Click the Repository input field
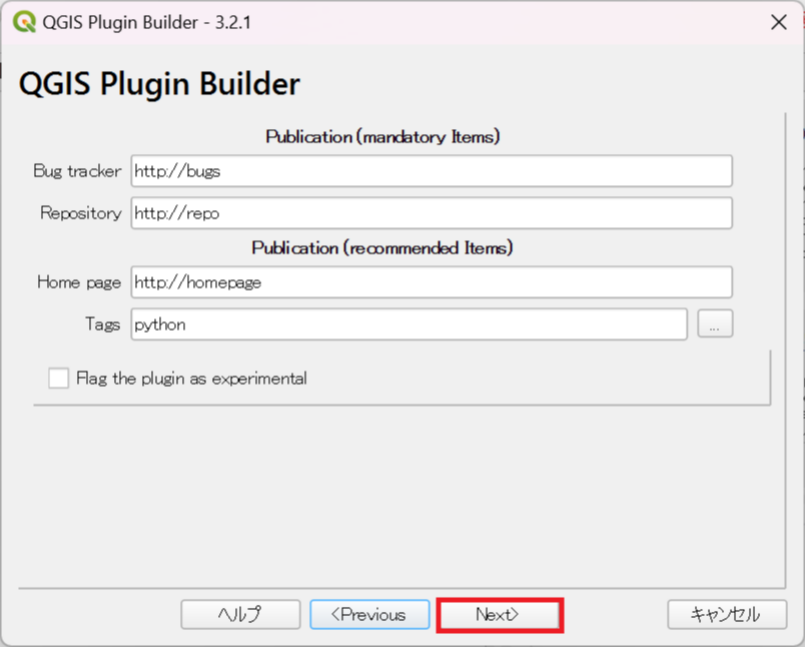 click(431, 213)
